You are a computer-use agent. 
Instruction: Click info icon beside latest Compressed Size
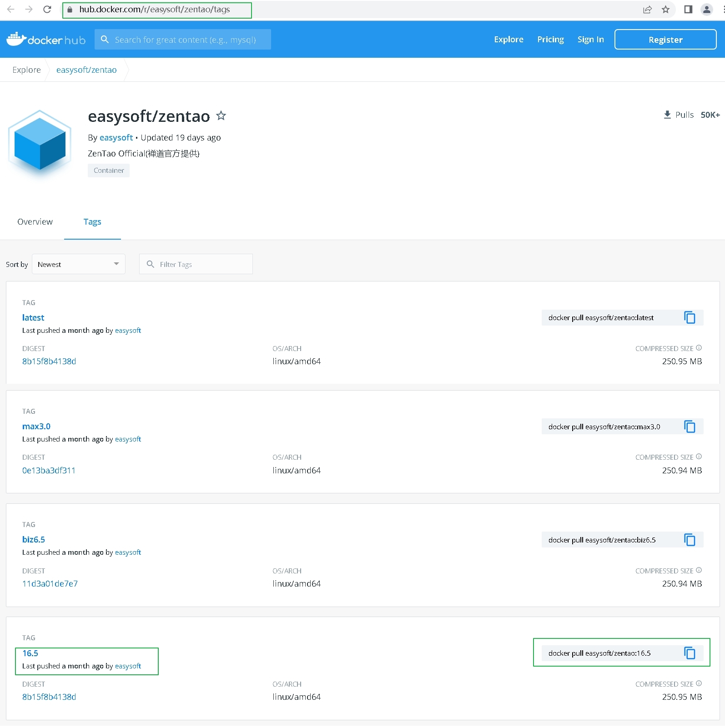699,348
